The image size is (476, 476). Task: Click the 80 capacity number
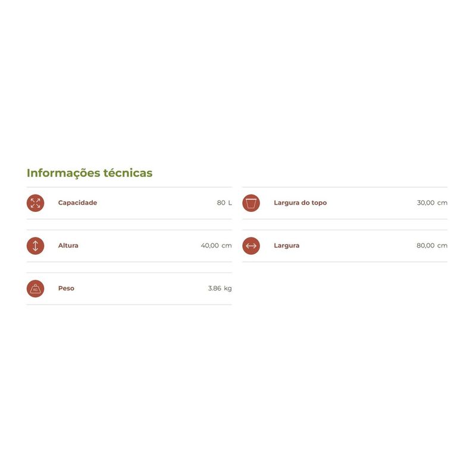tap(221, 203)
